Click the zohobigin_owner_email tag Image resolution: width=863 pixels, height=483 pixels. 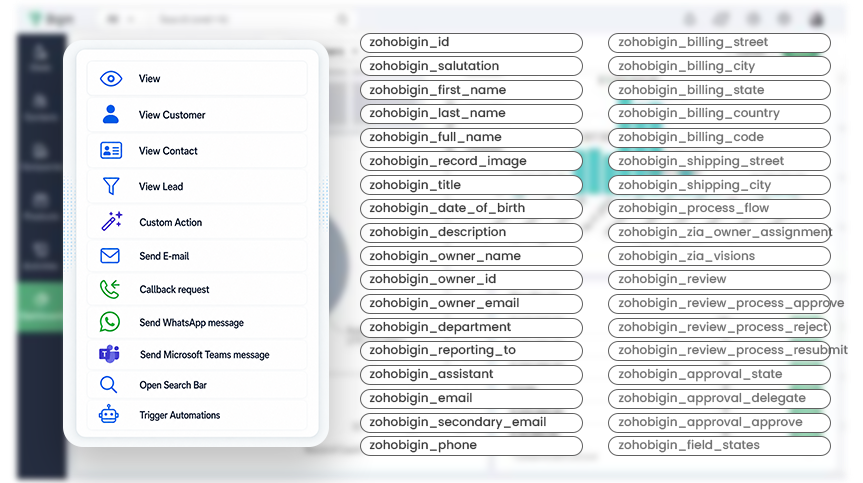tap(471, 303)
